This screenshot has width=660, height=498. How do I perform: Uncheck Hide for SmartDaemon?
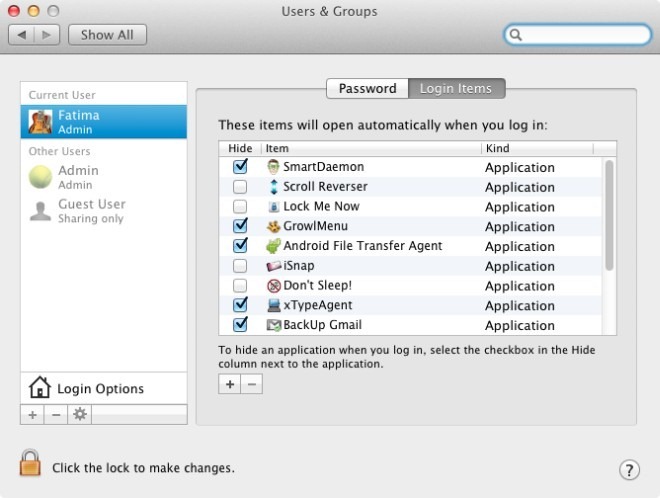click(x=240, y=167)
